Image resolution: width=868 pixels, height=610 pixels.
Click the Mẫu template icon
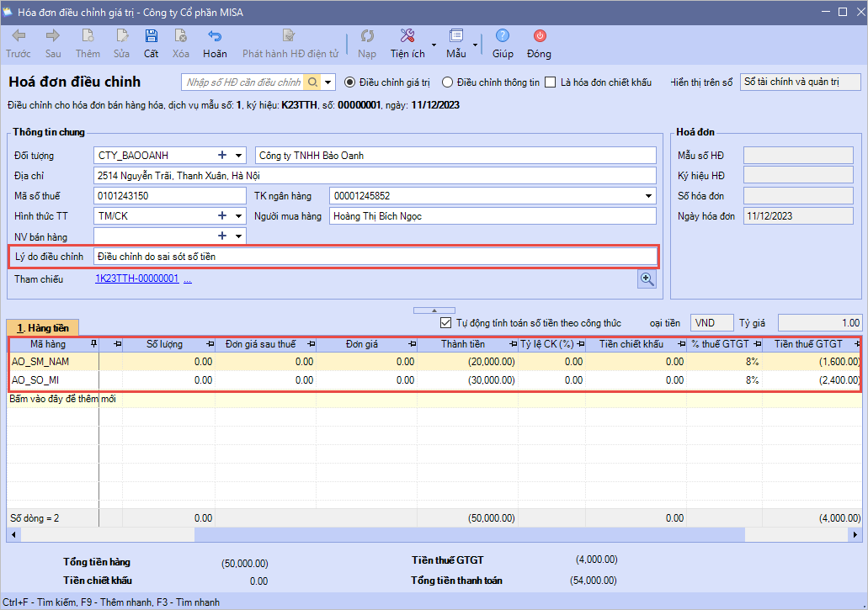456,36
